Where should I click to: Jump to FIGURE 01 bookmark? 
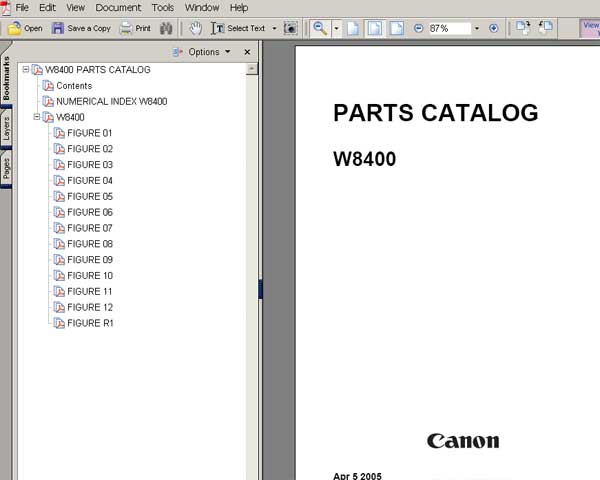[x=90, y=133]
